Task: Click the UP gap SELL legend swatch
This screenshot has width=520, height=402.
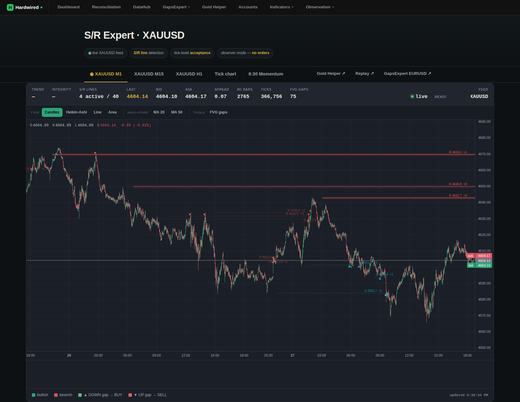Action: (x=130, y=395)
